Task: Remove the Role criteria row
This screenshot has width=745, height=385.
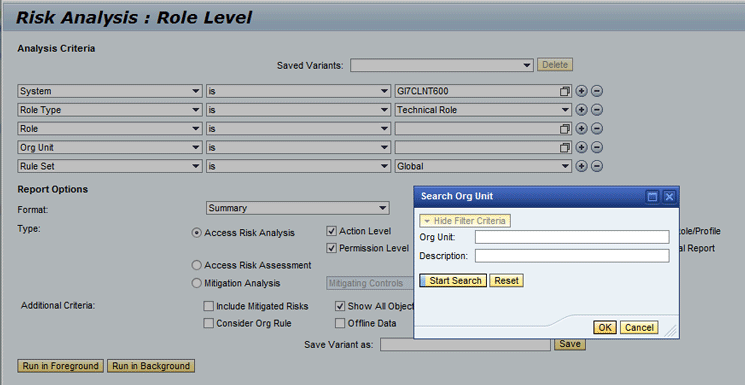Action: [x=597, y=128]
